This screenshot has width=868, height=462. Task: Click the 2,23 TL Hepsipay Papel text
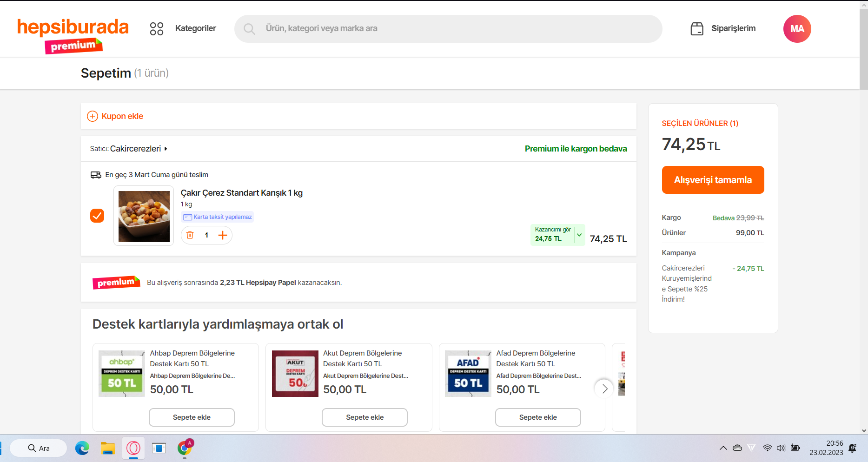coord(258,283)
